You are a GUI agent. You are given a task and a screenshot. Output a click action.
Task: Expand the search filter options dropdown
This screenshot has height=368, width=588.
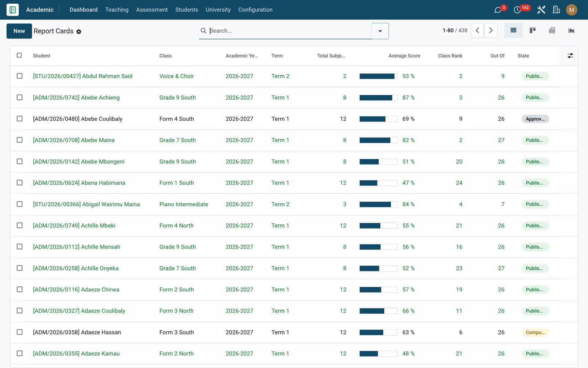tap(380, 31)
